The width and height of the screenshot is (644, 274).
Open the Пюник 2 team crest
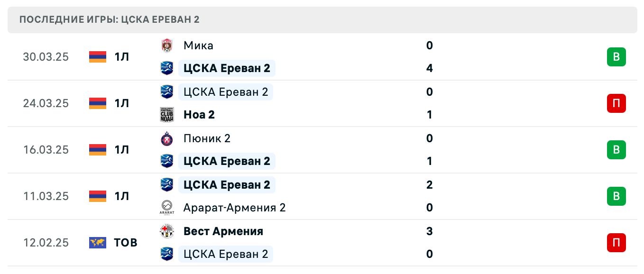click(x=167, y=138)
